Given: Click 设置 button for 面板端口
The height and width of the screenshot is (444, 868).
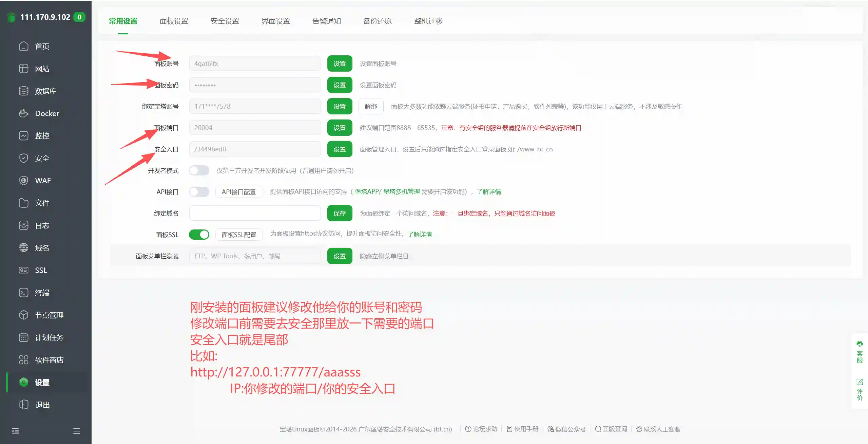Looking at the screenshot, I should [x=340, y=128].
